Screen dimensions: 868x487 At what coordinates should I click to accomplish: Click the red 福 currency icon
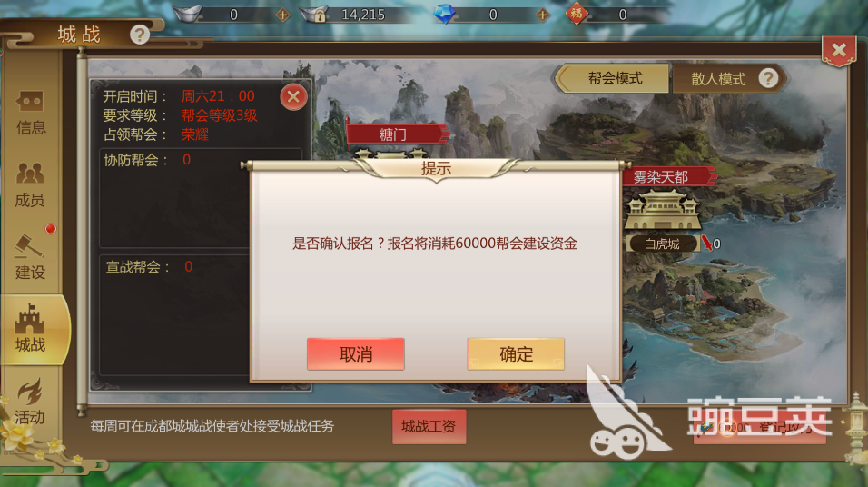click(576, 14)
